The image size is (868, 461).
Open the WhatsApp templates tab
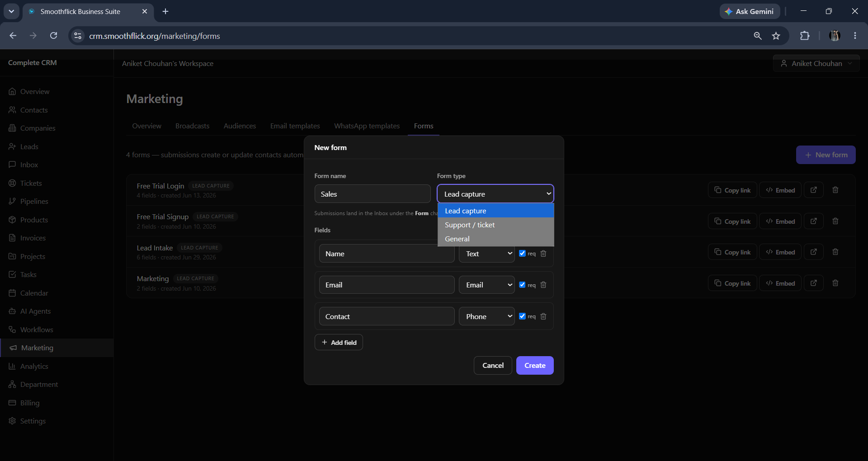coord(367,126)
